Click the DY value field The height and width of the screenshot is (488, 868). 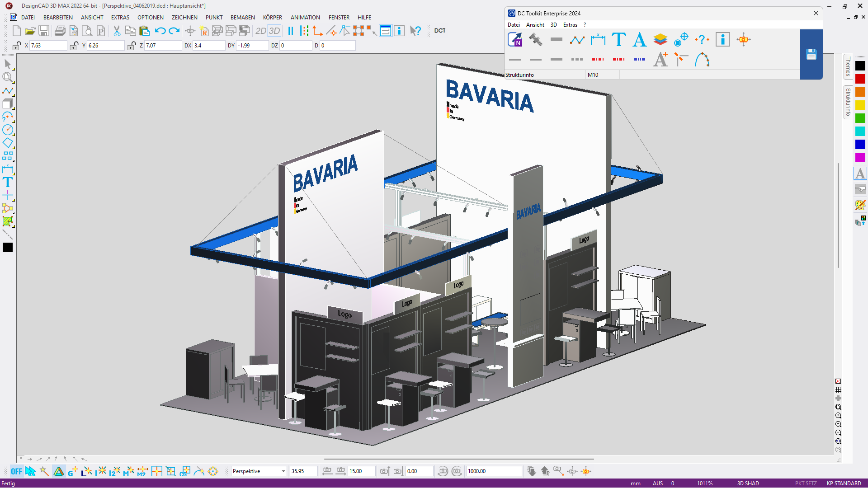click(253, 46)
